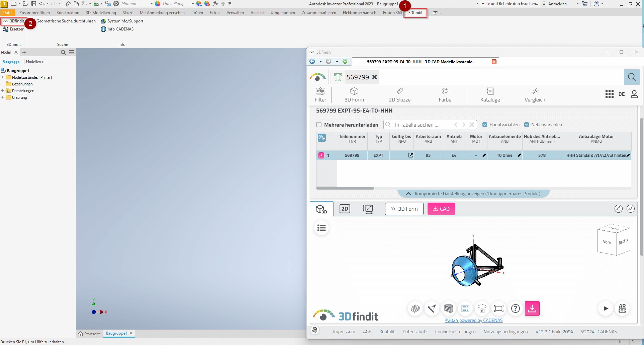Open the Fusion 360 ribbon tab
This screenshot has width=644, height=345.
391,13
